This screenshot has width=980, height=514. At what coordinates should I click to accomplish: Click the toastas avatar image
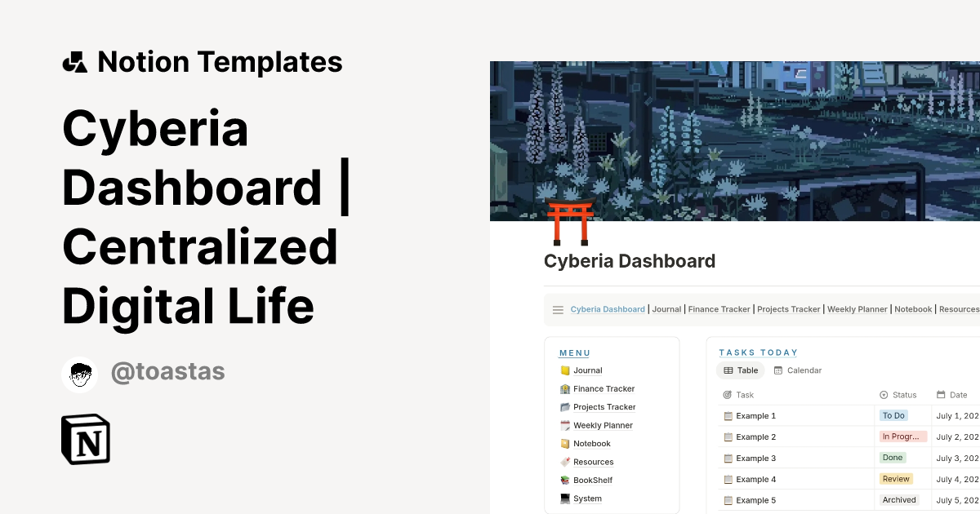coord(79,374)
